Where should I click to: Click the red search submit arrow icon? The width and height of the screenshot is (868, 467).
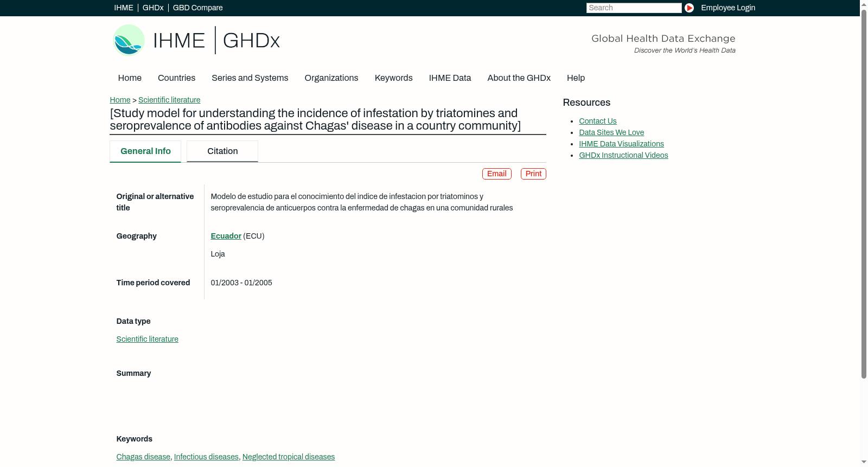click(x=689, y=8)
